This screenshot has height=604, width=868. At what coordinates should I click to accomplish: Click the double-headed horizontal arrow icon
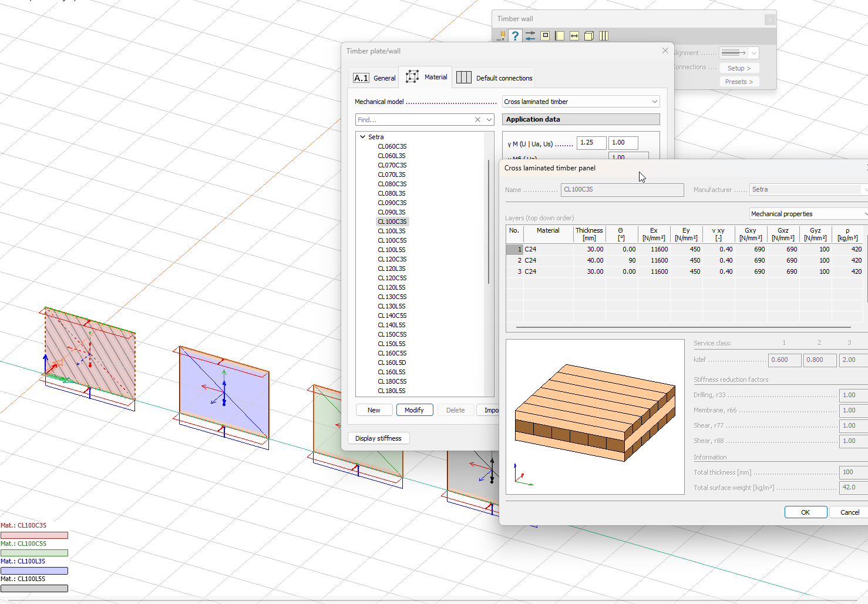[x=574, y=36]
